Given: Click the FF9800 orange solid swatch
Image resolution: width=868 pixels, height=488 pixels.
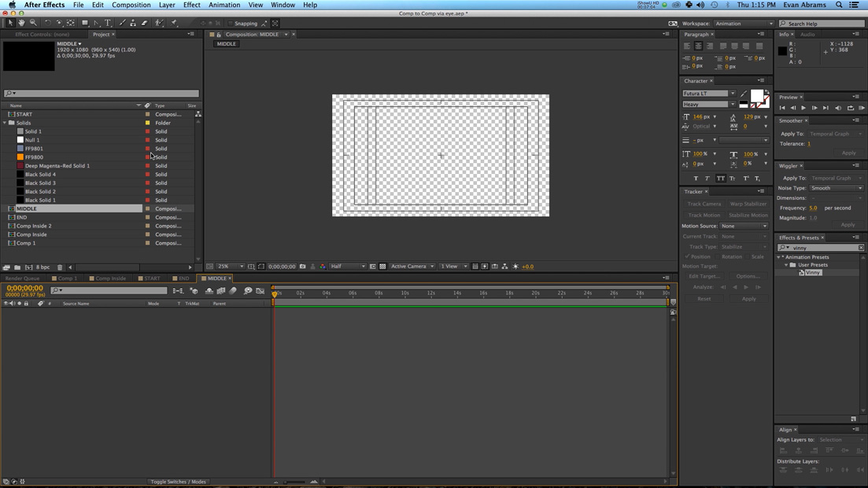Looking at the screenshot, I should [x=20, y=157].
